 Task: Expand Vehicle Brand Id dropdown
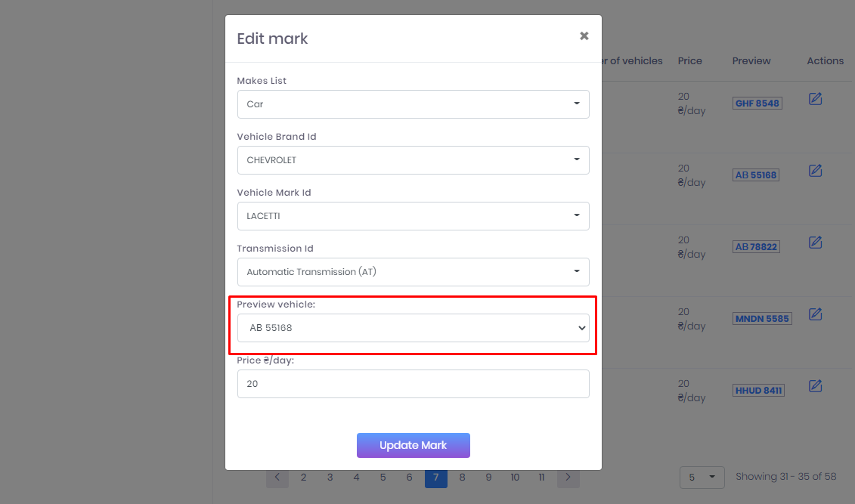413,160
